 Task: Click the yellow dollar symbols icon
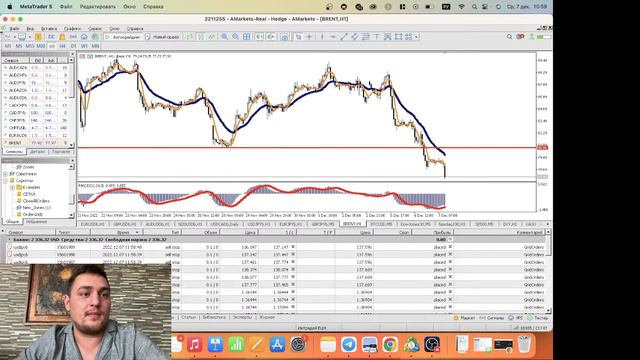pos(38,37)
